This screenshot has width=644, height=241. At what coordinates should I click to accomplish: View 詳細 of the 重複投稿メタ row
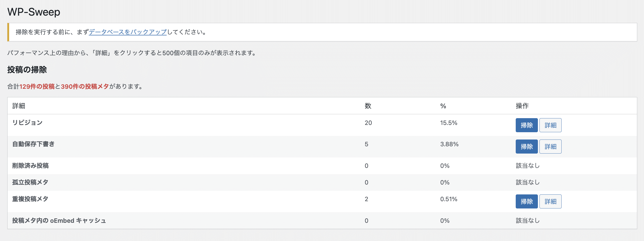550,201
